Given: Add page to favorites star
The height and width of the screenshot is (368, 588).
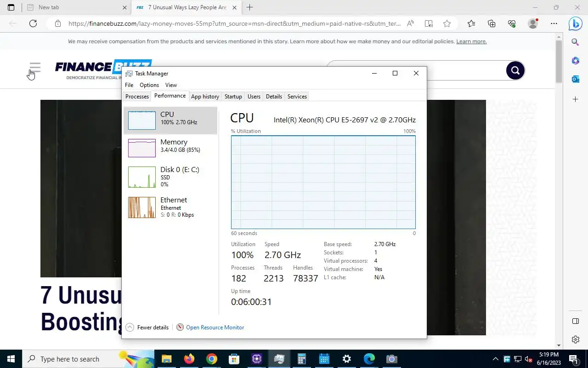Looking at the screenshot, I should click(x=447, y=23).
